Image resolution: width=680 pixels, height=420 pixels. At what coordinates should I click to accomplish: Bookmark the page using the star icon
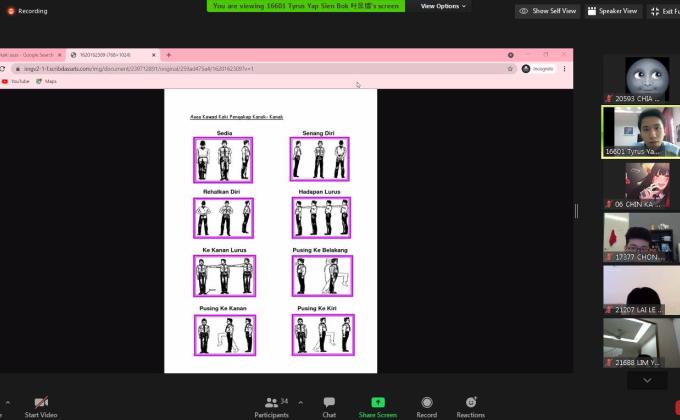tap(511, 69)
